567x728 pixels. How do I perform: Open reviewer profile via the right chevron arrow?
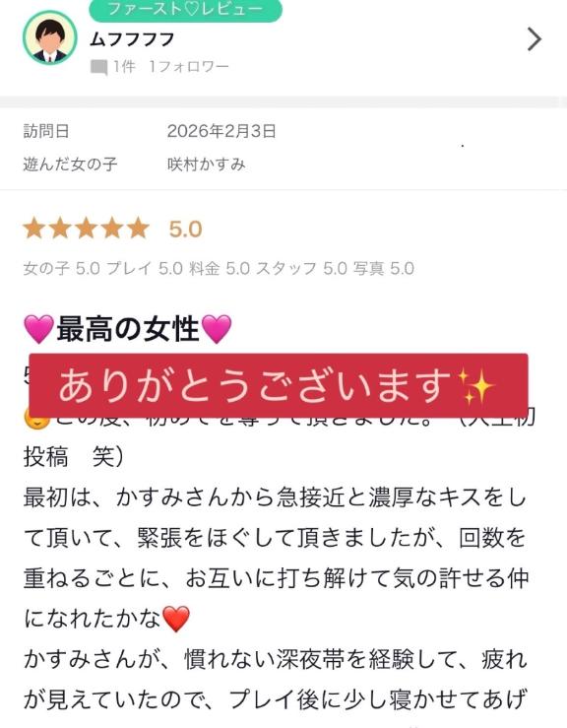(535, 39)
